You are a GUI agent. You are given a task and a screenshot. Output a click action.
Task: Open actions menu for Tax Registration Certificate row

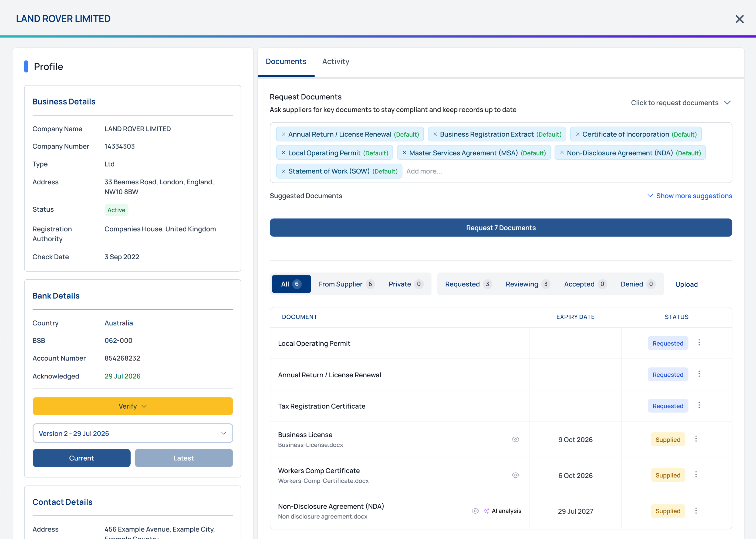click(699, 405)
